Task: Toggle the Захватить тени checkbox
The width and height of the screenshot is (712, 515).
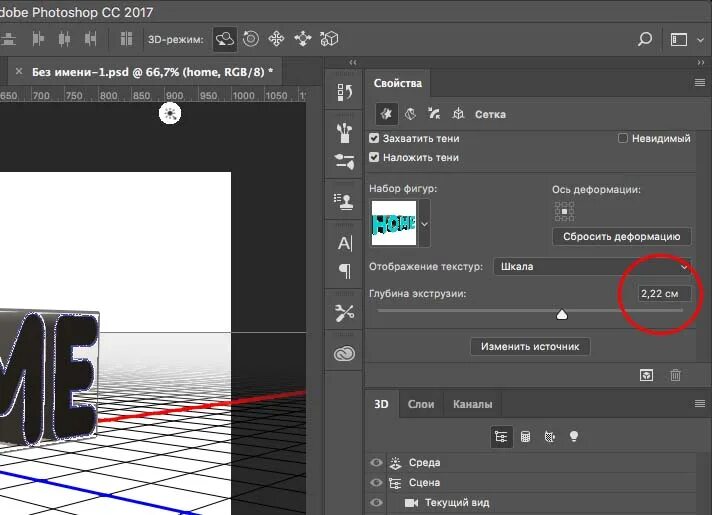Action: [x=374, y=138]
